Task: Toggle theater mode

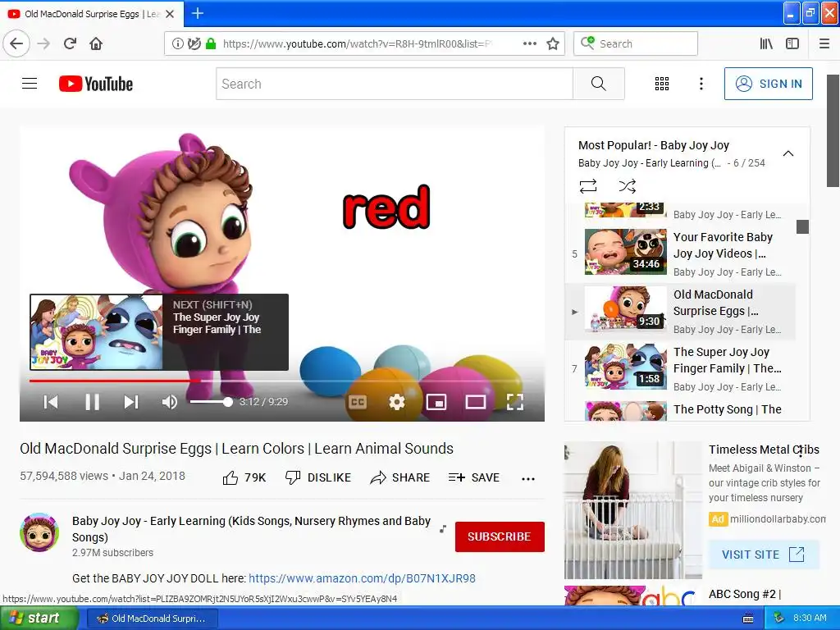Action: [475, 402]
